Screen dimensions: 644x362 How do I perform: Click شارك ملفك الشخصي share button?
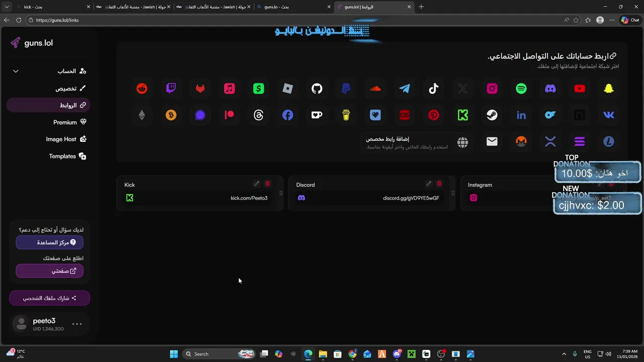[49, 298]
